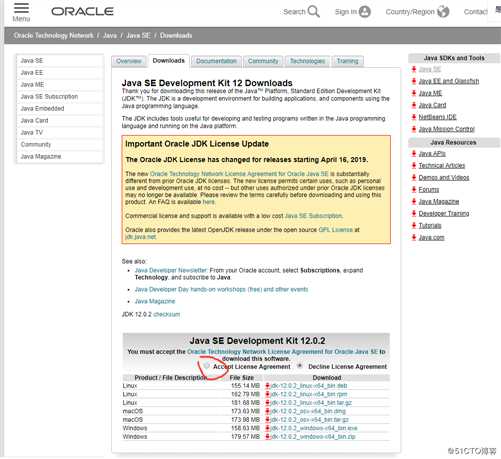Viewport: 501px width, 459px height.
Task: Click the '179.57 MB' file size cell
Action: tap(245, 437)
